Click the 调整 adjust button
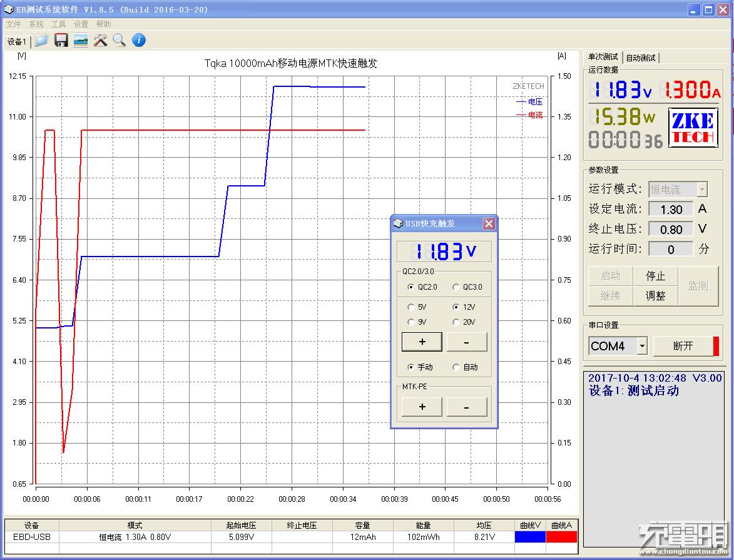The width and height of the screenshot is (734, 560). pyautogui.click(x=655, y=296)
